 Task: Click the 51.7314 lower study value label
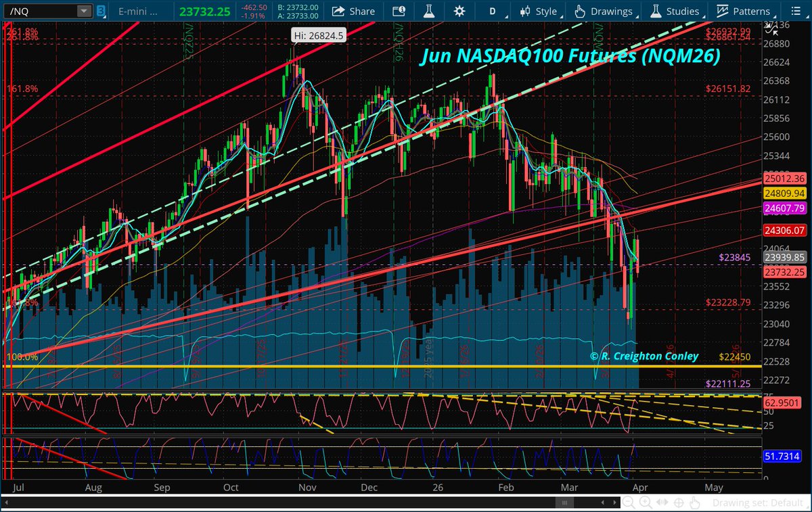[783, 457]
